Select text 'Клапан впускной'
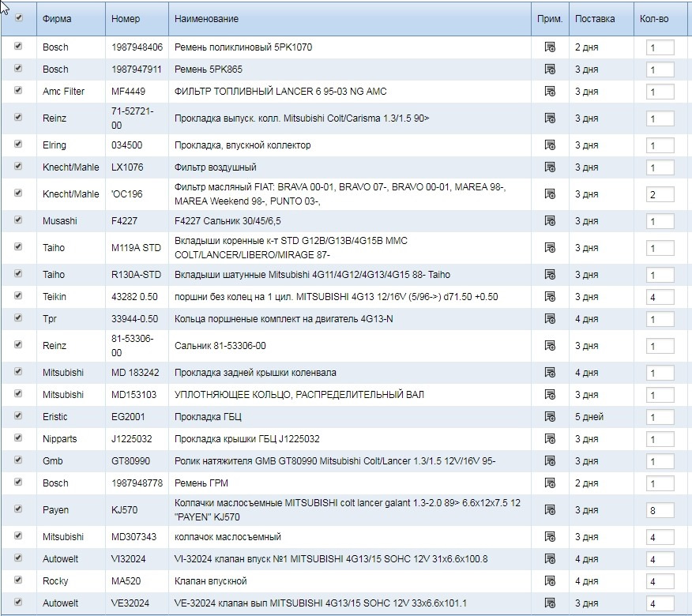 coord(210,581)
